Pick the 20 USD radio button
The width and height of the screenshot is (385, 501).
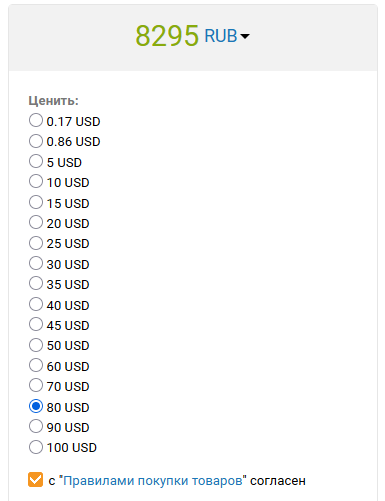36,222
